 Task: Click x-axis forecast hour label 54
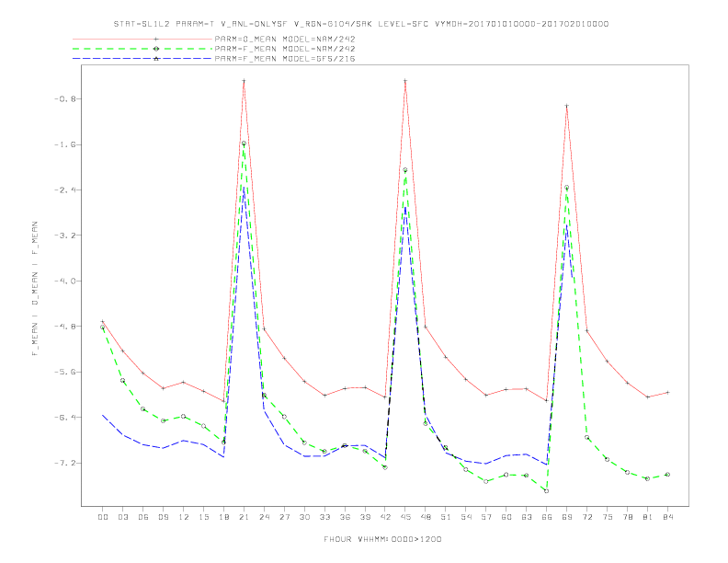pyautogui.click(x=466, y=517)
